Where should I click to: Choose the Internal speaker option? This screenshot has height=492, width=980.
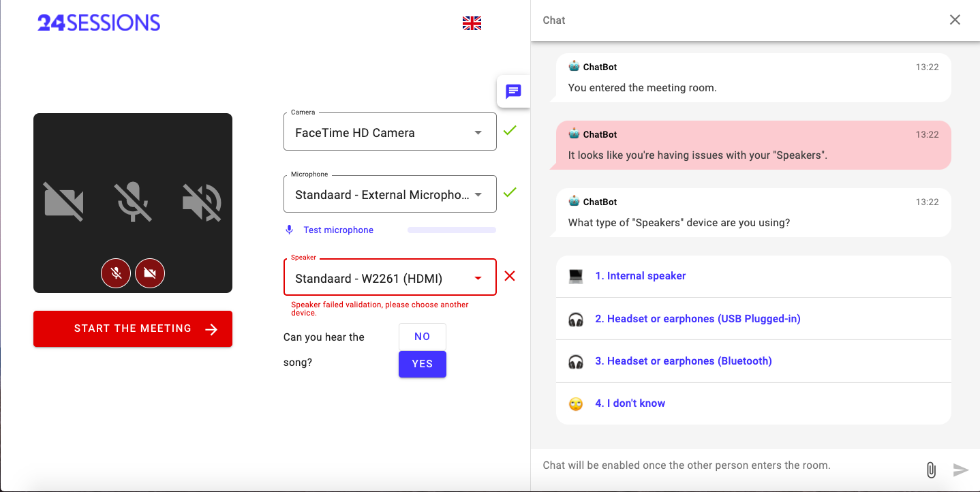point(640,276)
